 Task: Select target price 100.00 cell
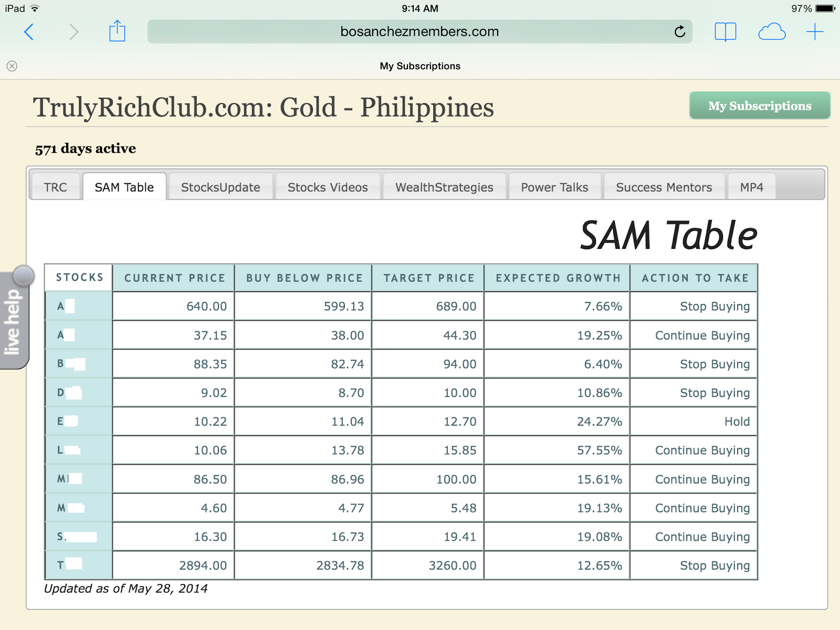[x=428, y=479]
